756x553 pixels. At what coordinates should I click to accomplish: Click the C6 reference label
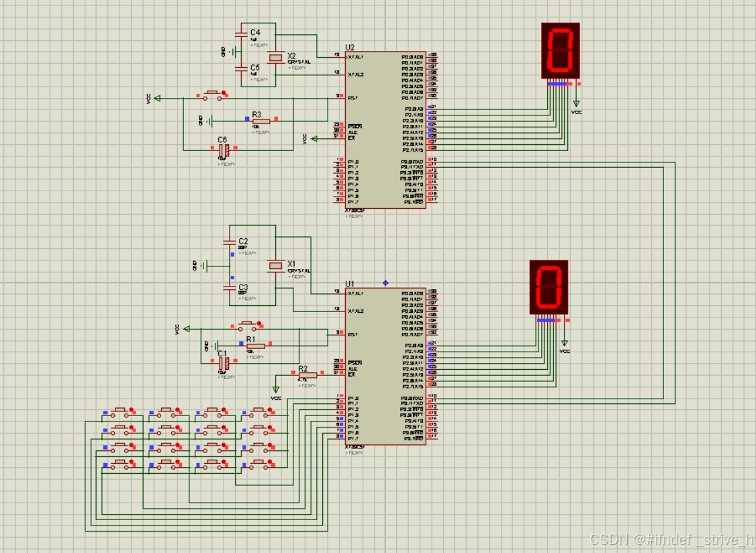click(x=222, y=140)
